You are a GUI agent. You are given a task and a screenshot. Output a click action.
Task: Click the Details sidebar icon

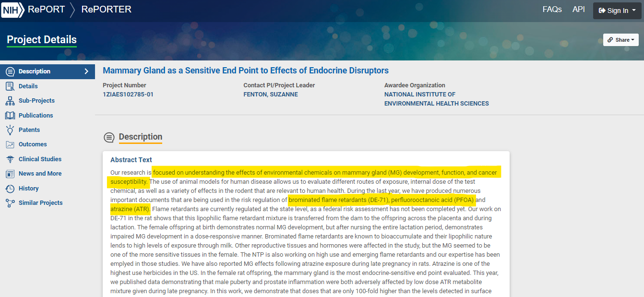coord(10,86)
